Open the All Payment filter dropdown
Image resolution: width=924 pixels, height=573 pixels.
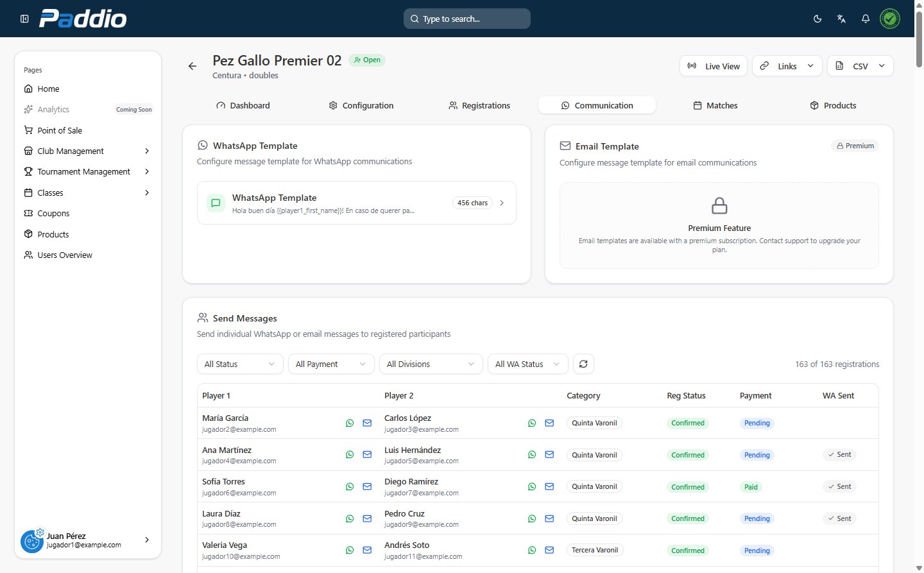coord(331,364)
